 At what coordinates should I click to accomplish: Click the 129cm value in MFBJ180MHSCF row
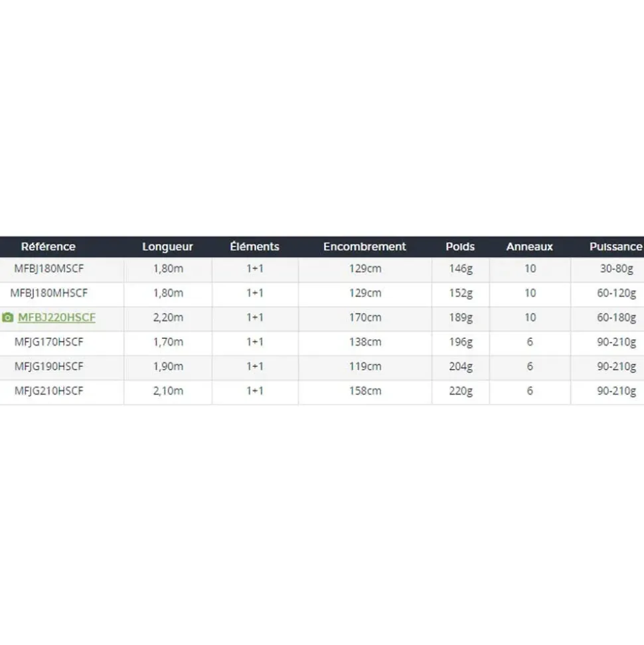click(x=365, y=293)
